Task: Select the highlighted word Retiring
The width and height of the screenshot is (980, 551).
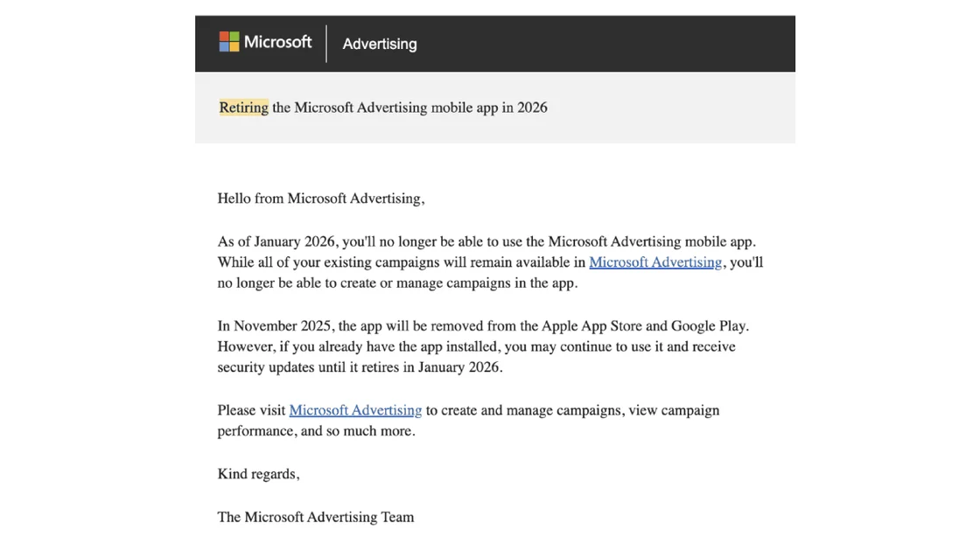Action: [x=242, y=108]
